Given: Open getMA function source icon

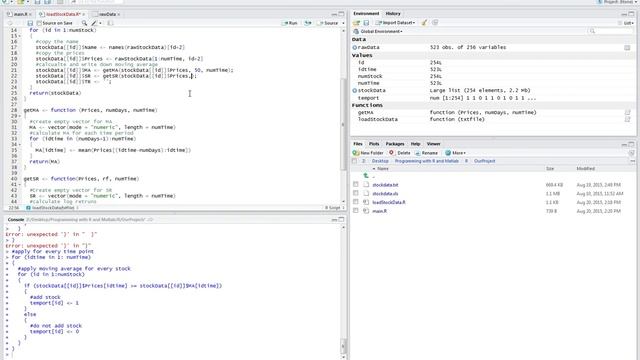Looking at the screenshot, I should 627,112.
